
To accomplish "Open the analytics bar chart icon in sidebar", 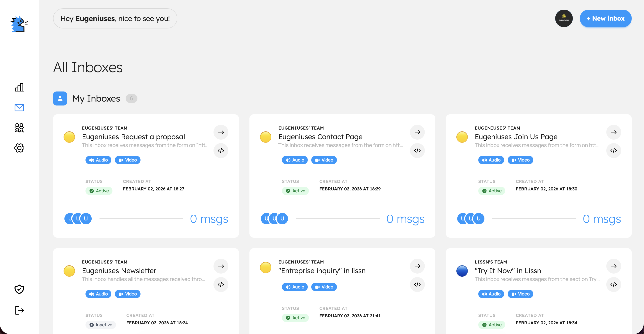I will pyautogui.click(x=19, y=88).
